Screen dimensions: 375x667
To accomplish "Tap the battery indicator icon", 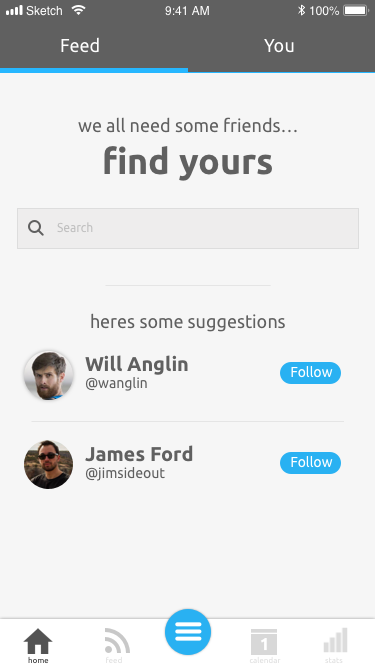I will [x=355, y=10].
